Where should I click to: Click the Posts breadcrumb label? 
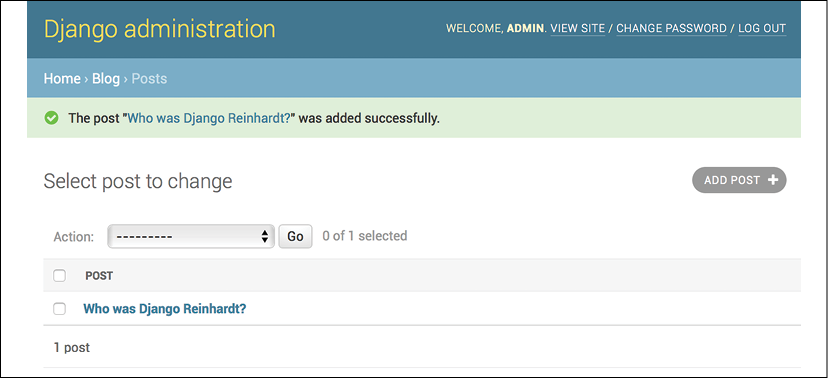(x=149, y=79)
